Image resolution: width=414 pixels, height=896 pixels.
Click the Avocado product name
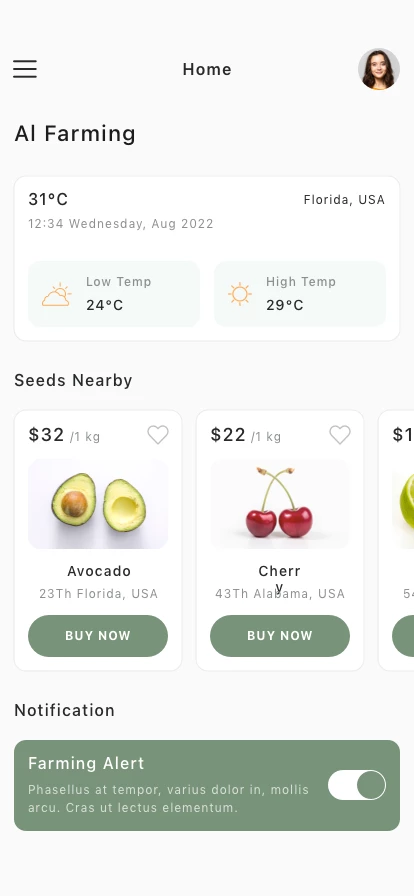99,571
